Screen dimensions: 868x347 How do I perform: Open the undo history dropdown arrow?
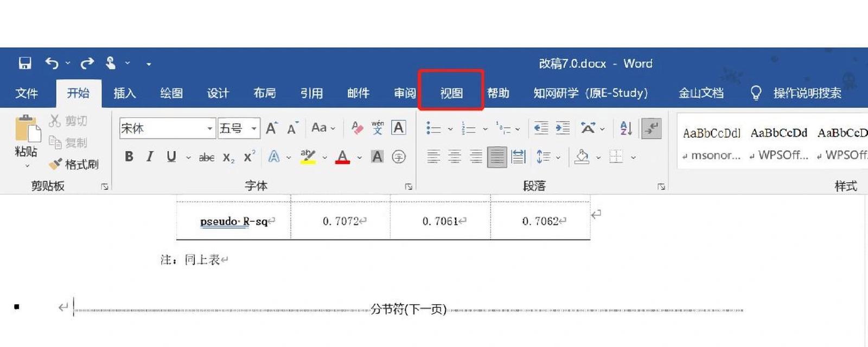[x=68, y=63]
